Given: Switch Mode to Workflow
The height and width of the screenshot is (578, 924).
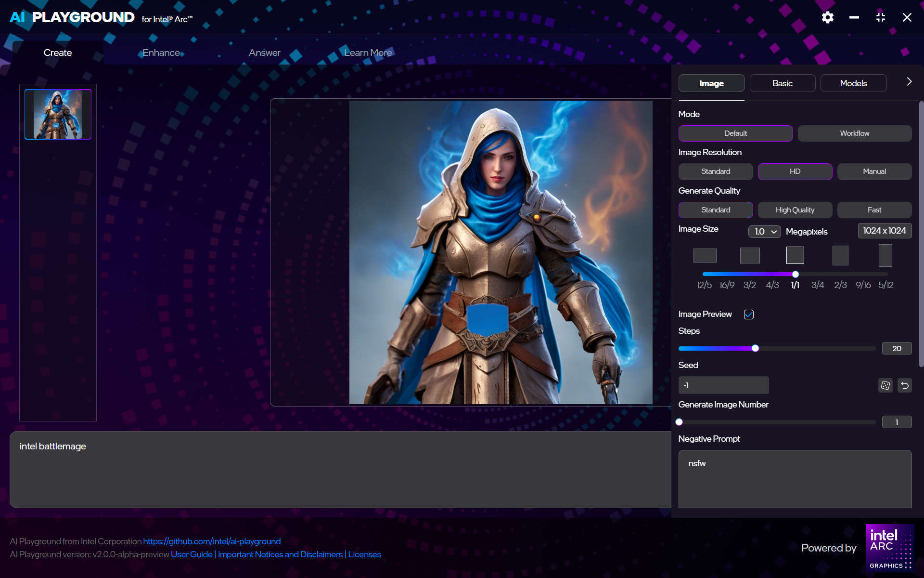Looking at the screenshot, I should click(854, 133).
